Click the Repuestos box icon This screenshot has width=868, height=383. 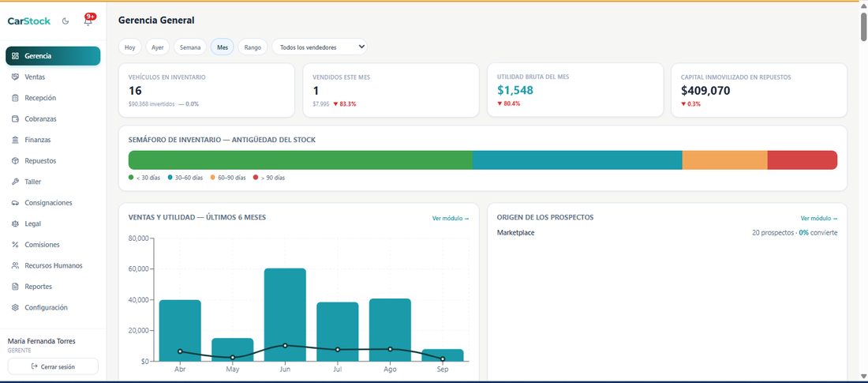[16, 161]
